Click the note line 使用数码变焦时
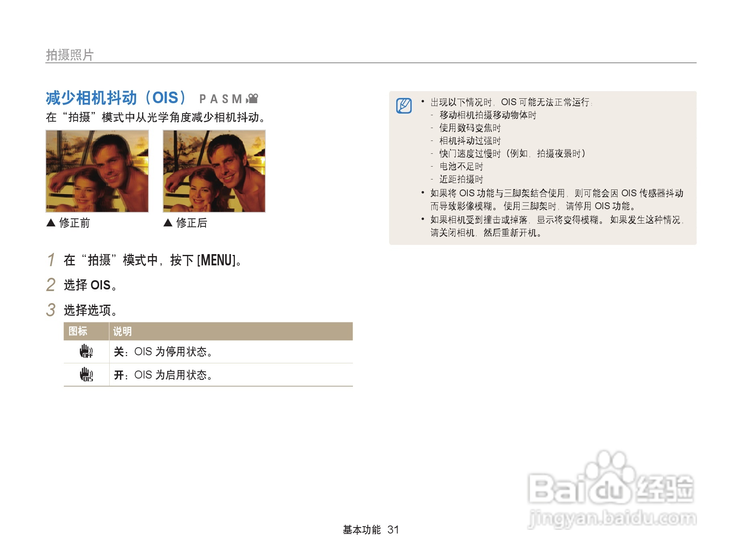 tap(470, 128)
